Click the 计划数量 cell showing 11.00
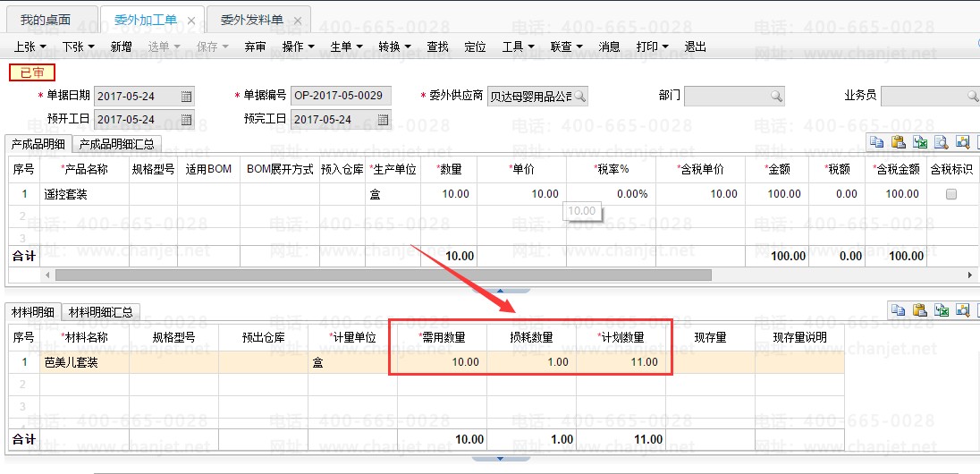The height and width of the screenshot is (474, 980). 621,362
